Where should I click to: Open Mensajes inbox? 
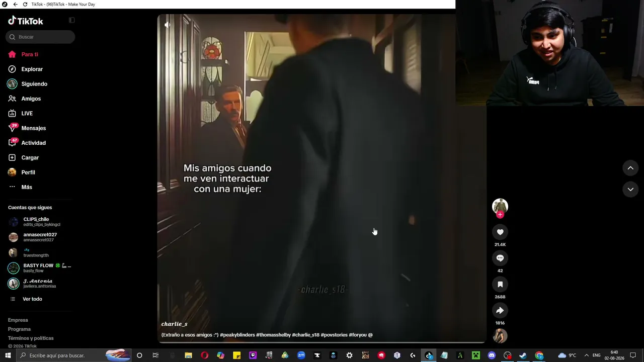(x=27, y=128)
